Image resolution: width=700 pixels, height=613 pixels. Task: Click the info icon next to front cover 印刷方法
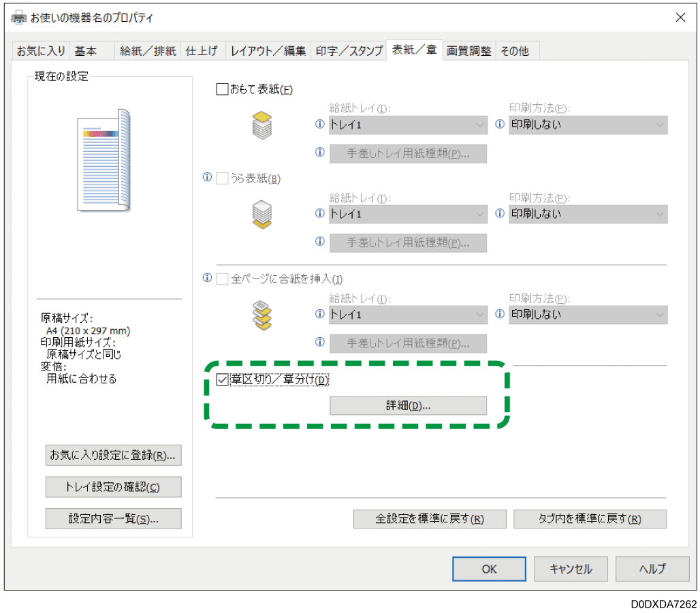pos(499,124)
